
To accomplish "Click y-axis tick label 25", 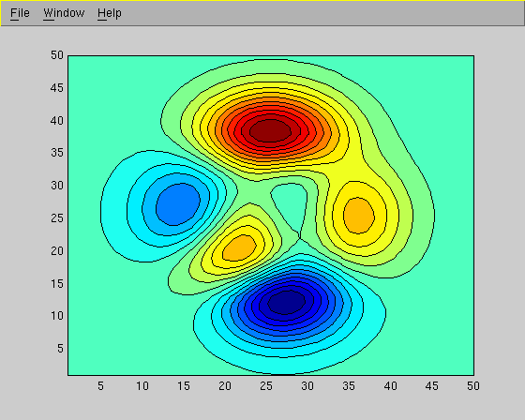I will pos(57,218).
